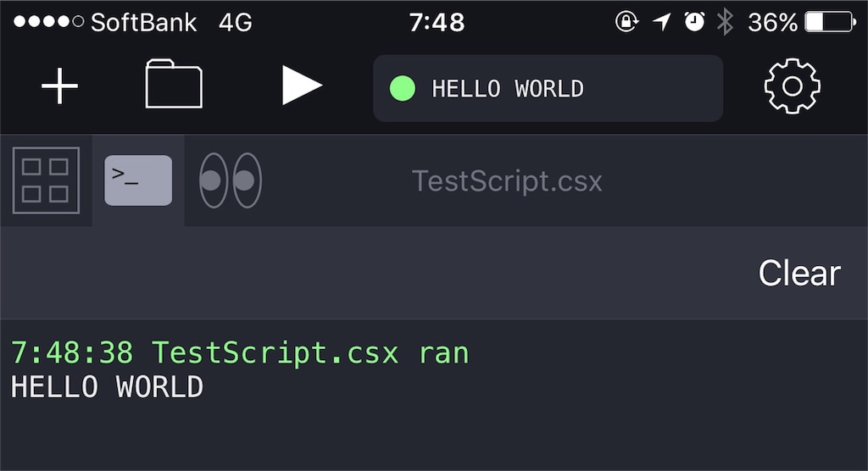Select the '7:48:38 TestScript.csx ran' log line
Image resolution: width=868 pixels, height=471 pixels.
(240, 352)
